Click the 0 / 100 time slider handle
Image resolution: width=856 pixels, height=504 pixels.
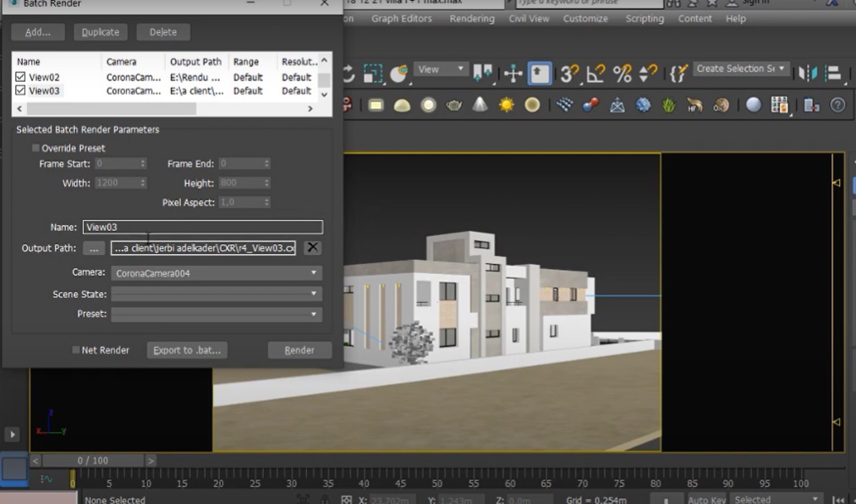[93, 460]
